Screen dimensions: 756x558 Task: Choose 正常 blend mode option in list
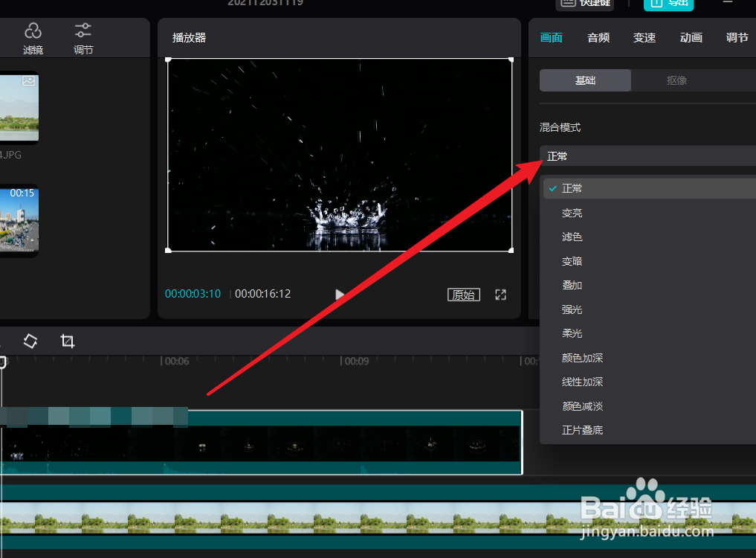pyautogui.click(x=650, y=188)
